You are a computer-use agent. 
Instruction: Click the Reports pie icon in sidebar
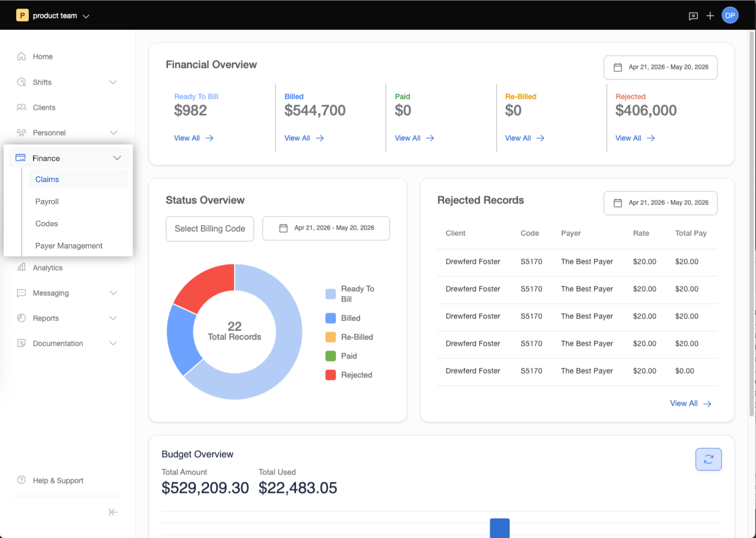(x=22, y=318)
